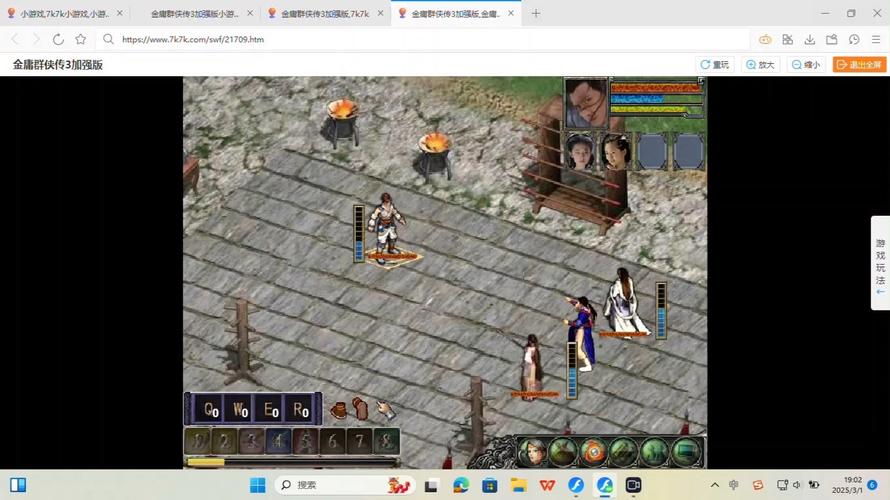
Task: Click the Q skill slot
Action: (209, 409)
